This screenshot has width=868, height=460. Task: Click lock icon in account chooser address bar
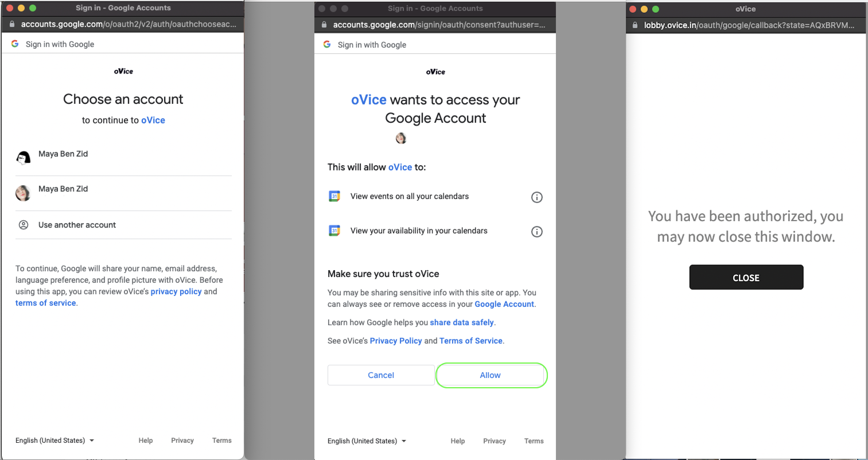(12, 24)
